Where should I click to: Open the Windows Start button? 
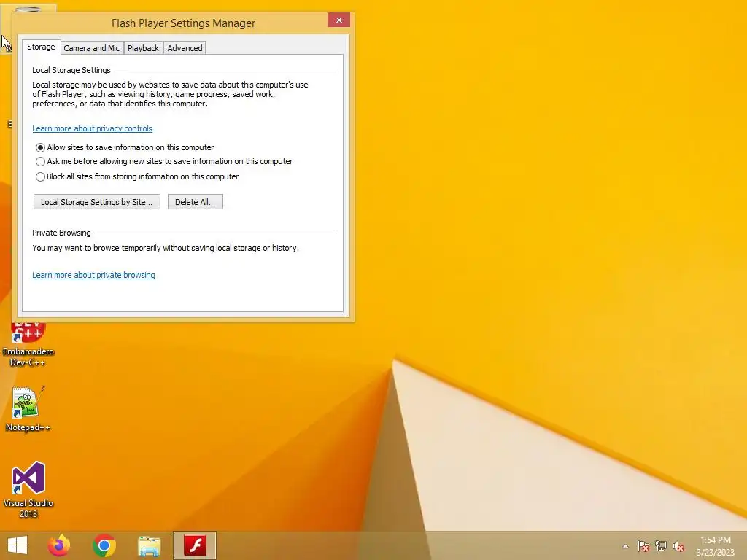point(18,545)
